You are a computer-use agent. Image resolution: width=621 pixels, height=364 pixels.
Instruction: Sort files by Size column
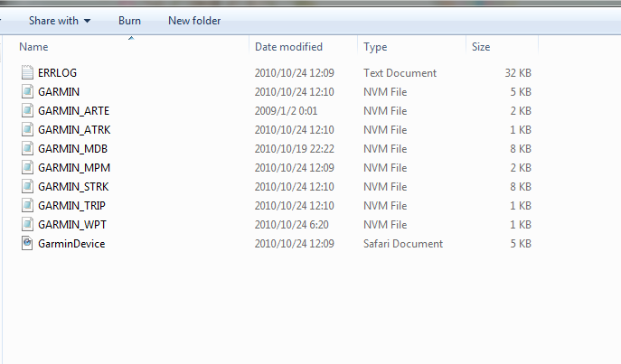[481, 46]
